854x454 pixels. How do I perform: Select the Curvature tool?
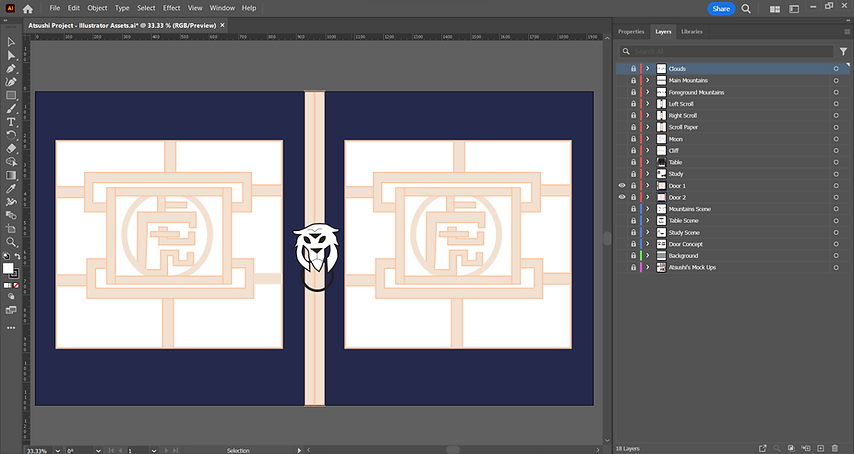[x=11, y=82]
